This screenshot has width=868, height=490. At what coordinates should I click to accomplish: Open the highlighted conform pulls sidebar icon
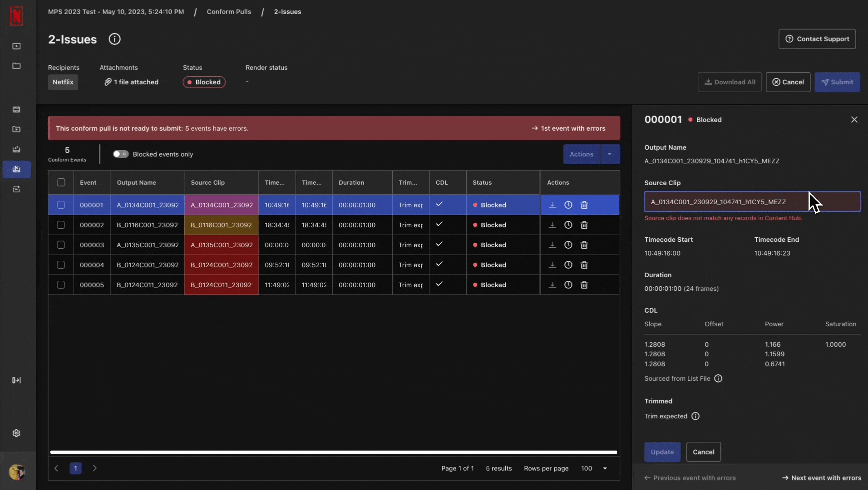tap(16, 169)
